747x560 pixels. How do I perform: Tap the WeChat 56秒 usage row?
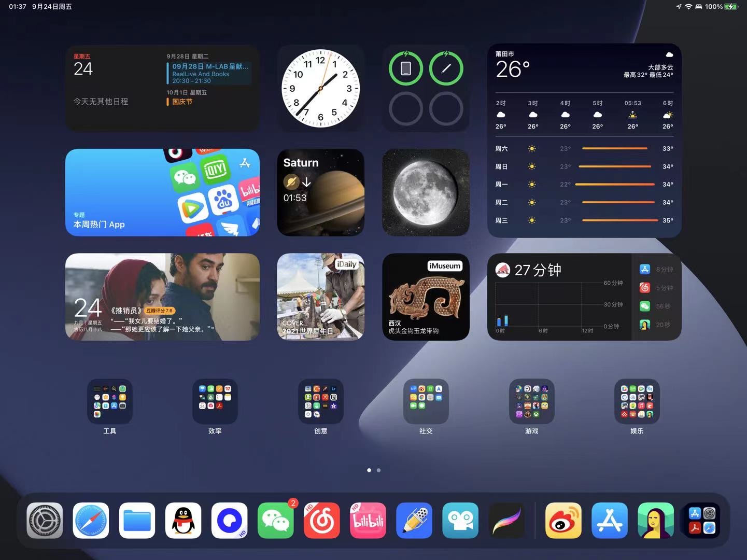(656, 306)
